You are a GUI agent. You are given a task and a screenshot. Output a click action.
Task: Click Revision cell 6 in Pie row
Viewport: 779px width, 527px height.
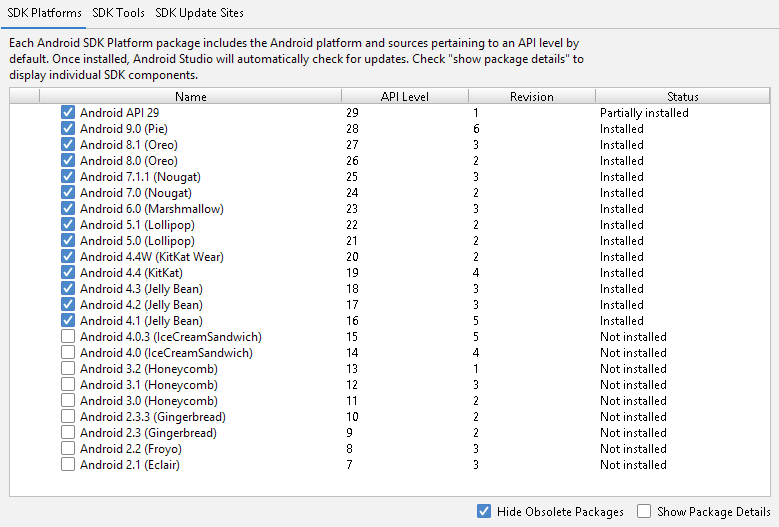pyautogui.click(x=476, y=129)
